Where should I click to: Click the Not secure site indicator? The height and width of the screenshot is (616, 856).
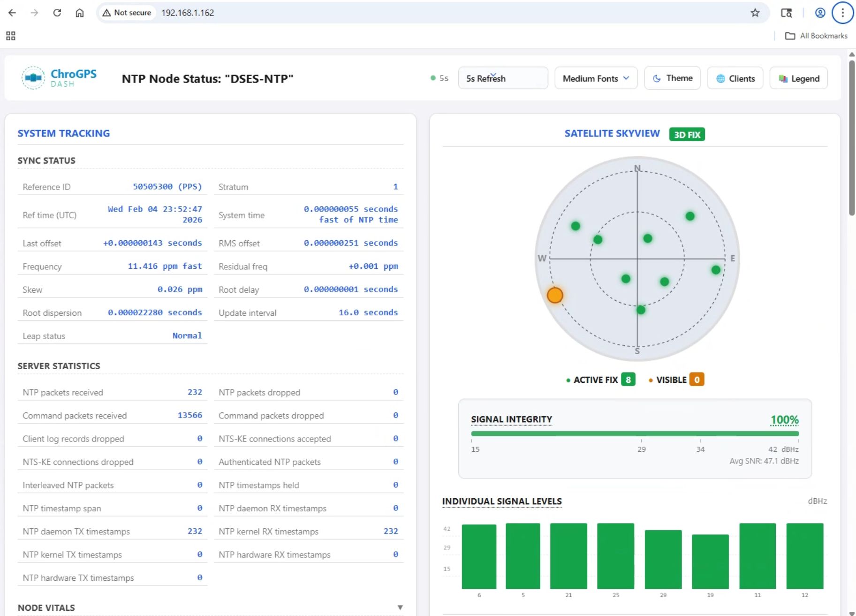pos(127,13)
